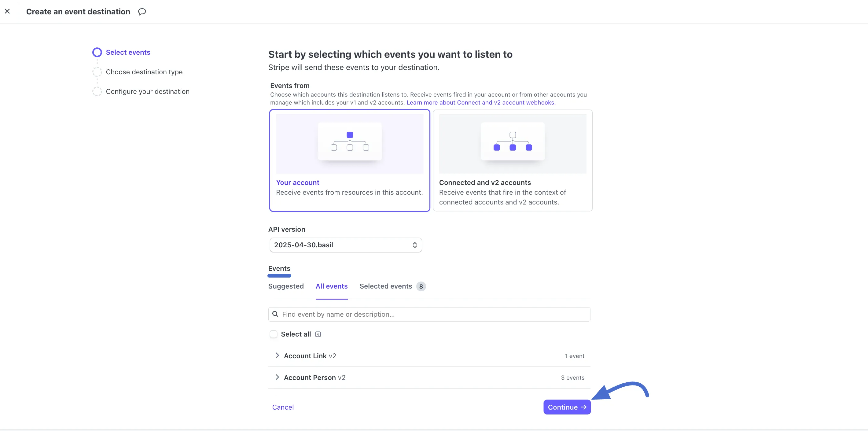Click the Select events step circle
The height and width of the screenshot is (431, 868).
[x=97, y=52]
